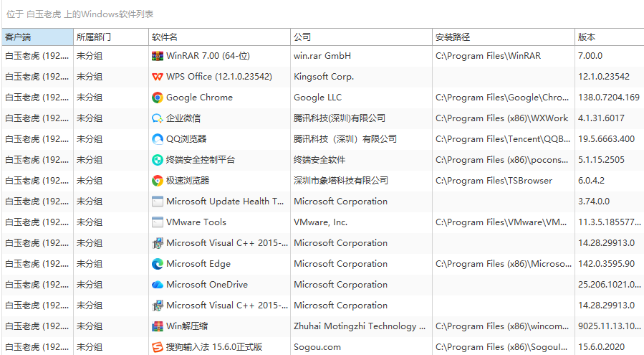
Task: Click the WinRAR 7.00 app icon
Action: pyautogui.click(x=158, y=56)
